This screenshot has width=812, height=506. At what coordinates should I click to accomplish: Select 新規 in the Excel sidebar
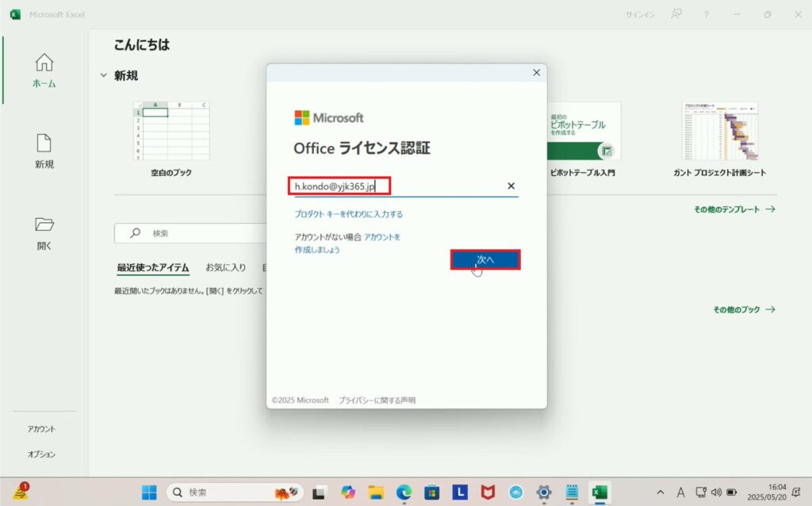coord(44,151)
